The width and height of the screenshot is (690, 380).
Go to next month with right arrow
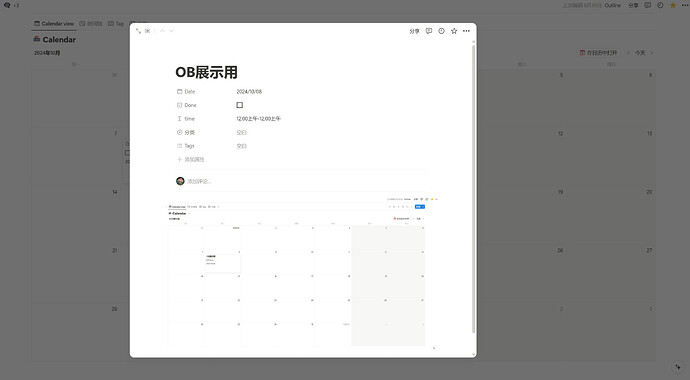[x=652, y=53]
